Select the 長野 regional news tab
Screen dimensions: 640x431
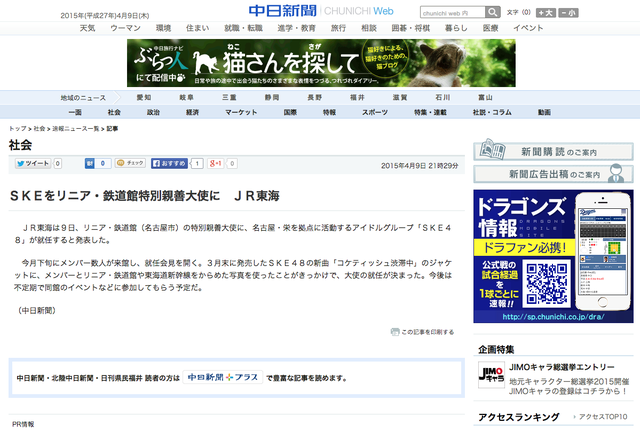coord(315,98)
